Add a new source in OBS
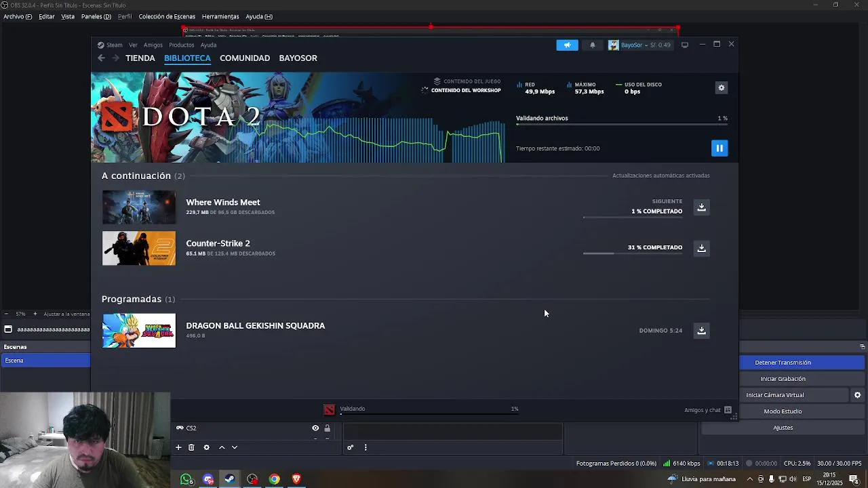This screenshot has height=488, width=868. pos(178,447)
